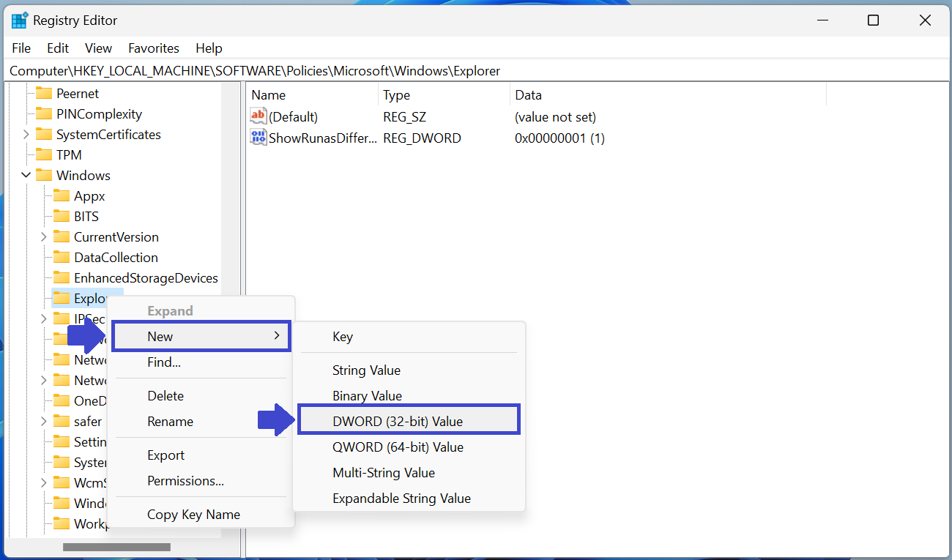Screen dimensions: 952x560
Task: Open the Favorites menu
Action: pos(153,48)
